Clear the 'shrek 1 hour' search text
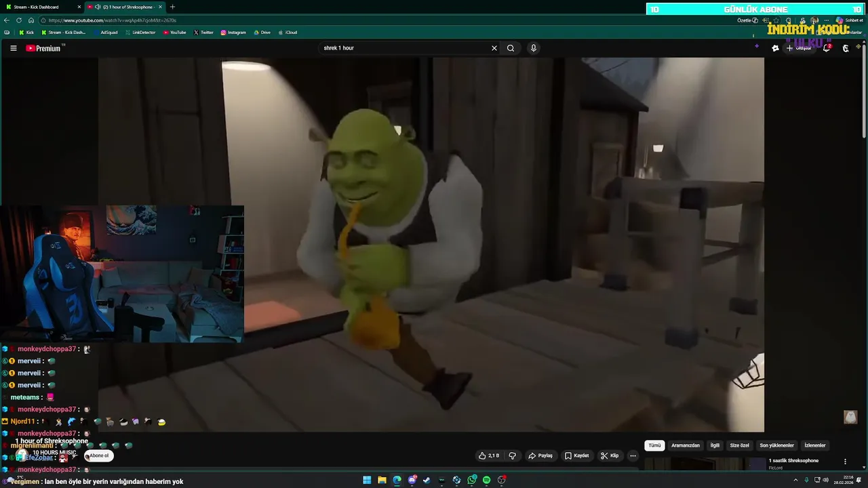 coord(494,48)
